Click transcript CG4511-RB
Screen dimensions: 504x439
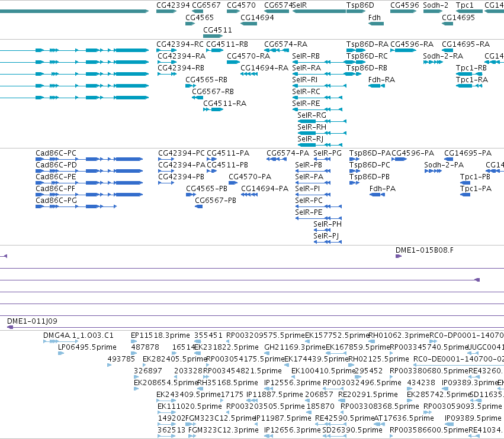(215, 50)
